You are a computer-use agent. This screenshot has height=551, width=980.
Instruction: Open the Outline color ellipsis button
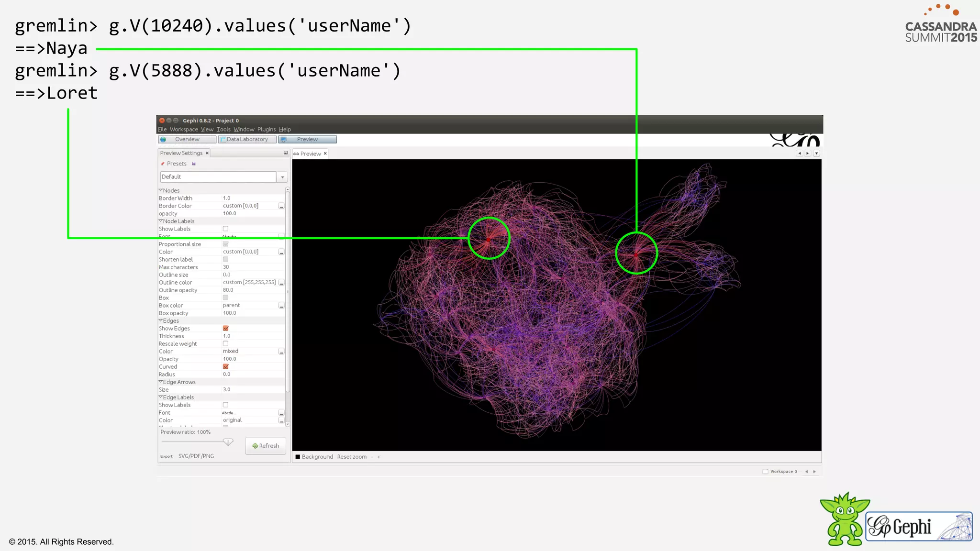coord(281,283)
